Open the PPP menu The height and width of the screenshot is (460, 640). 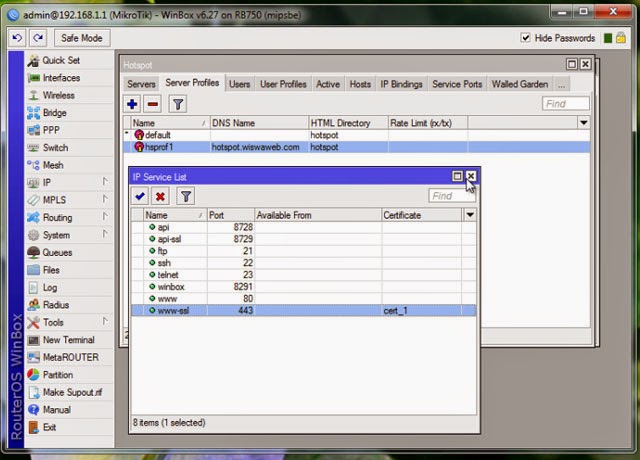point(69,130)
